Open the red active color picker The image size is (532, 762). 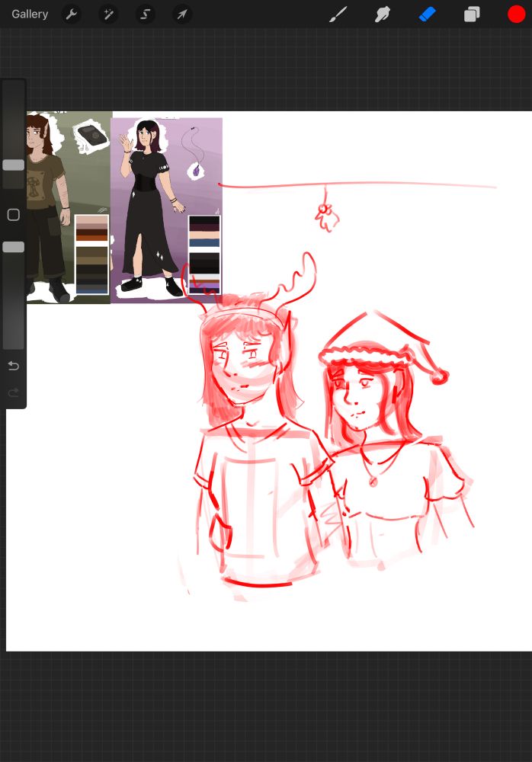(x=517, y=14)
